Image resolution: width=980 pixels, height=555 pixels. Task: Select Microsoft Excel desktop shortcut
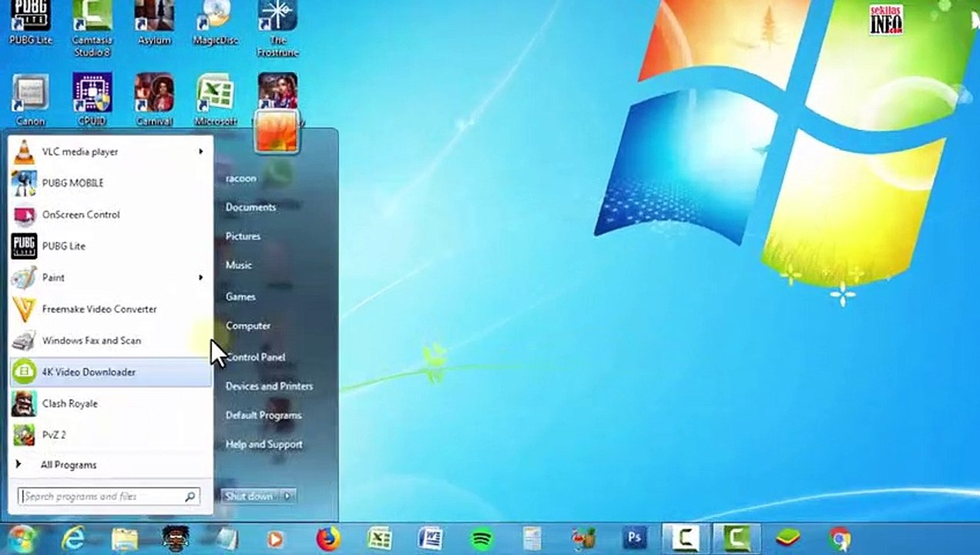(216, 100)
